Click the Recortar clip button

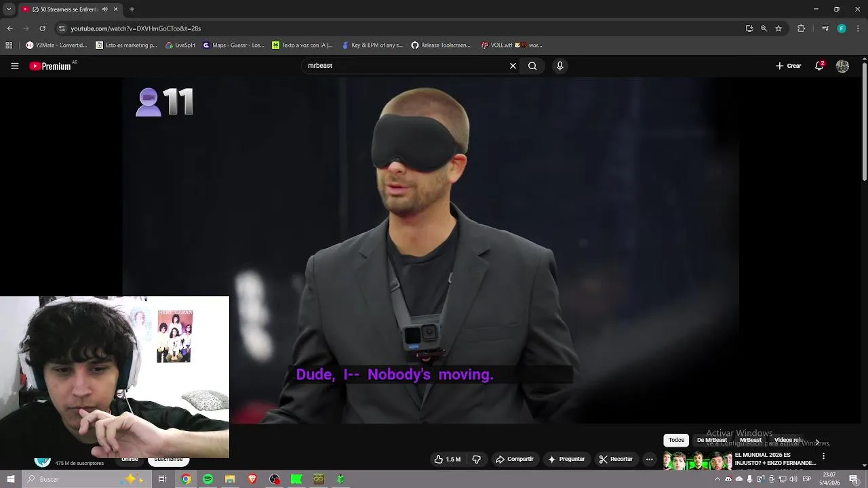(616, 459)
